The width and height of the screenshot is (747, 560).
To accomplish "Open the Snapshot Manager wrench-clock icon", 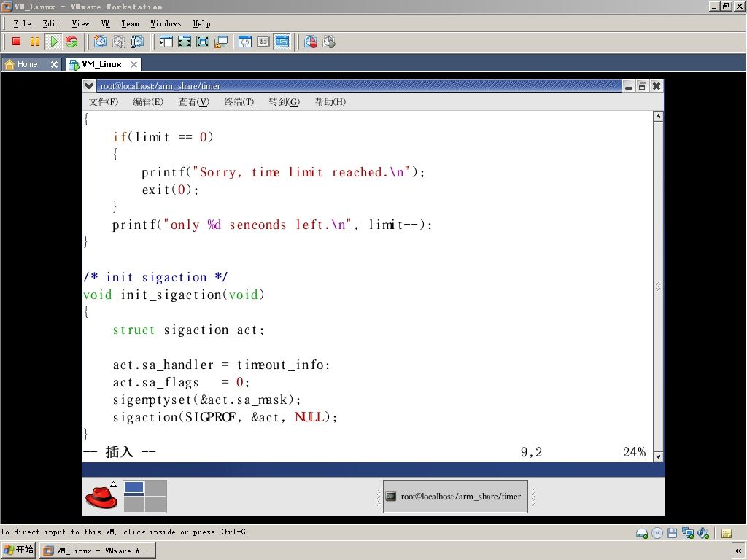I will [x=137, y=42].
